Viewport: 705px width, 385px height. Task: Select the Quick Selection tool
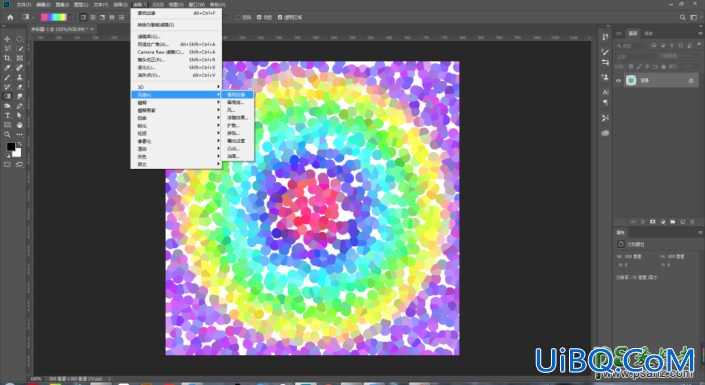coord(19,49)
